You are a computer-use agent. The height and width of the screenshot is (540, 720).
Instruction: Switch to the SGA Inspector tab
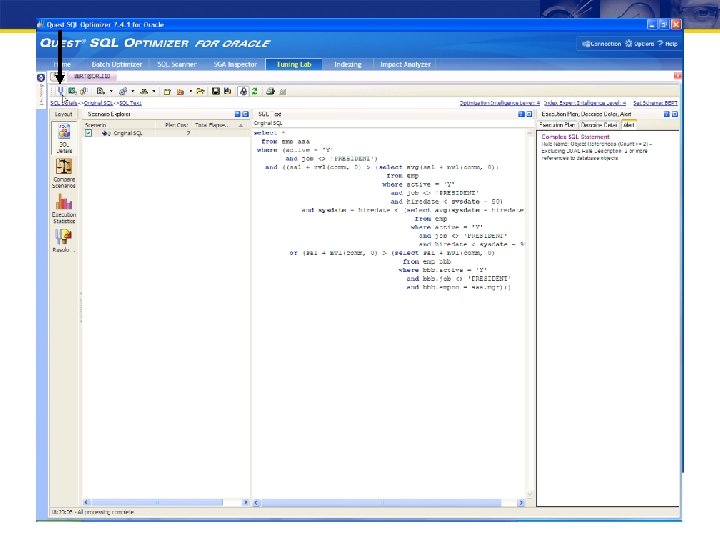[235, 64]
